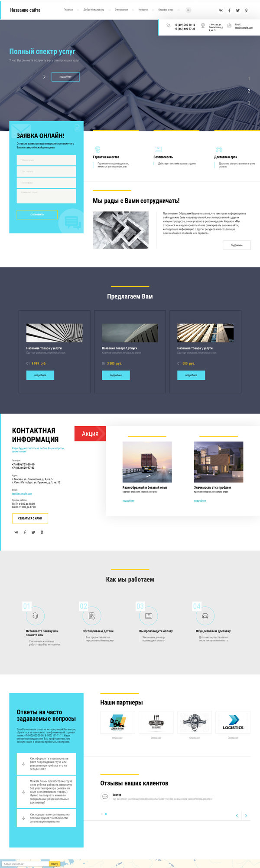Open the Facebook icon in header

tap(229, 10)
